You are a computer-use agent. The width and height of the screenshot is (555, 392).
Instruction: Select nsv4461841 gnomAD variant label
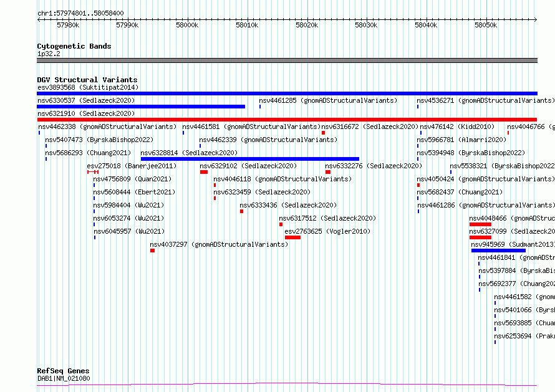pos(516,257)
